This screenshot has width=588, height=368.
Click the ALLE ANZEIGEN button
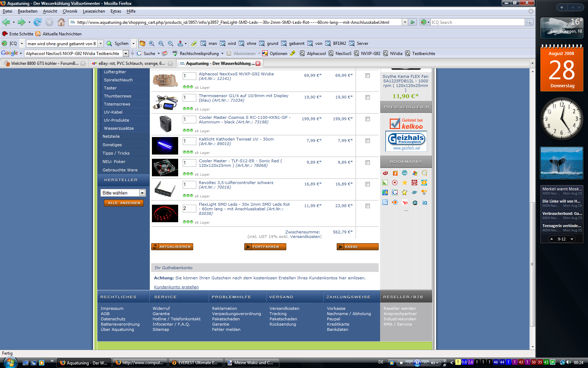(x=124, y=203)
